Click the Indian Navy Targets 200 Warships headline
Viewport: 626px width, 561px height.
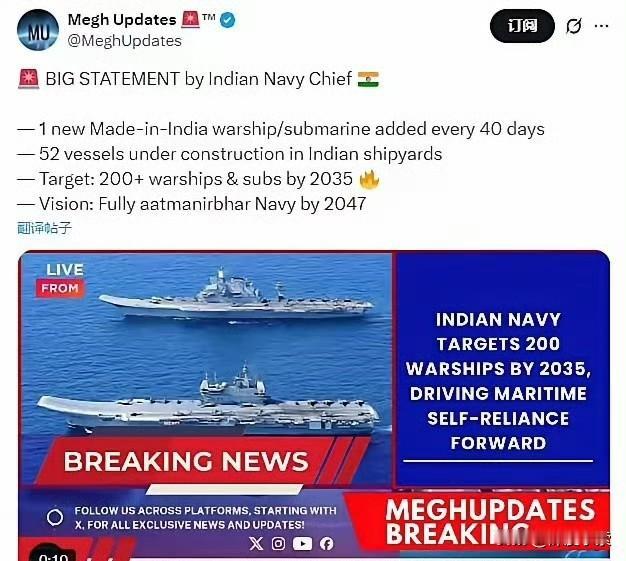tap(498, 381)
